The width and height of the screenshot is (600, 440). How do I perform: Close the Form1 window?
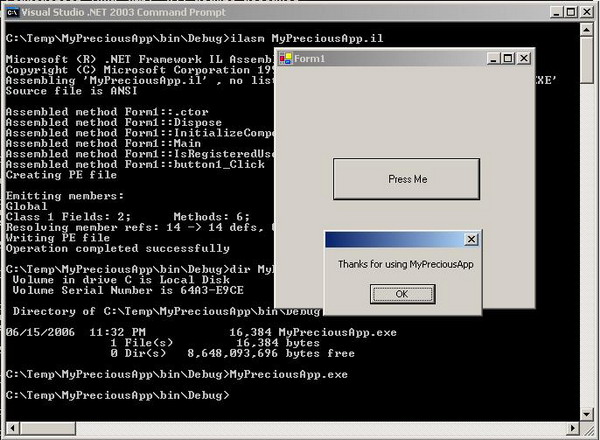(523, 59)
